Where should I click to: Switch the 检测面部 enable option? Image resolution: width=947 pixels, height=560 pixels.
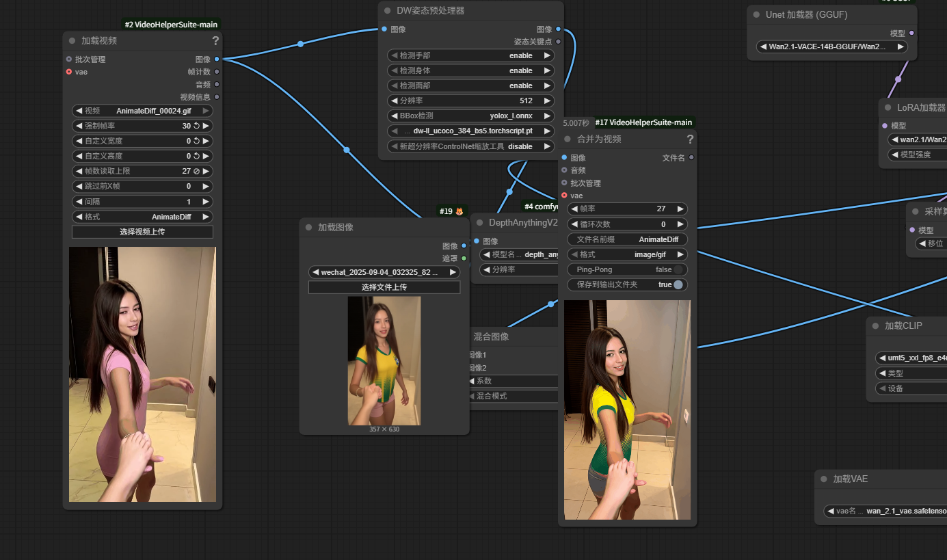pyautogui.click(x=470, y=85)
